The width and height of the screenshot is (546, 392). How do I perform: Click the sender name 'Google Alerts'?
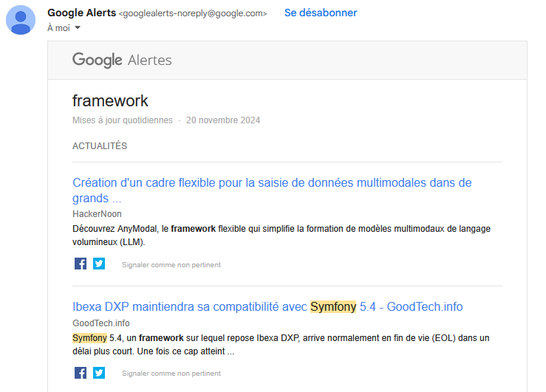81,13
